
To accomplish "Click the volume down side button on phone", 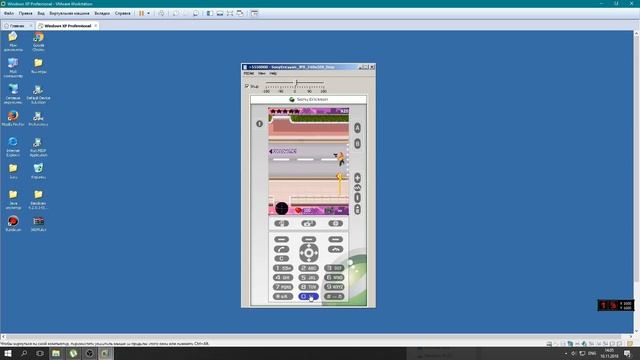I will pyautogui.click(x=357, y=198).
